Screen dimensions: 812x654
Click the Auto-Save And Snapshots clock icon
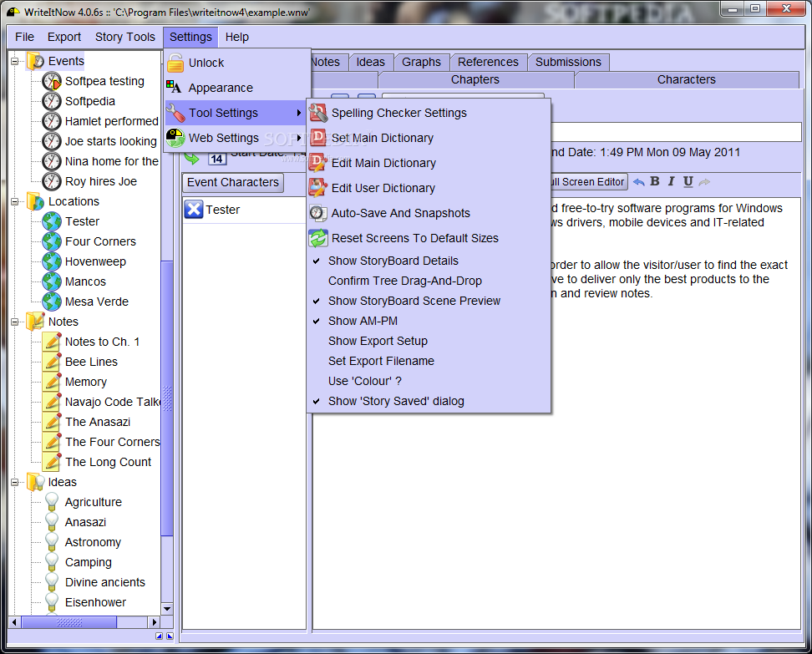coord(317,213)
